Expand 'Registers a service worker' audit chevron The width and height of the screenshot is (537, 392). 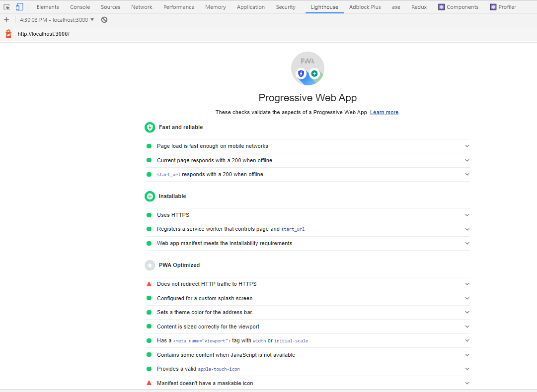[x=467, y=229]
